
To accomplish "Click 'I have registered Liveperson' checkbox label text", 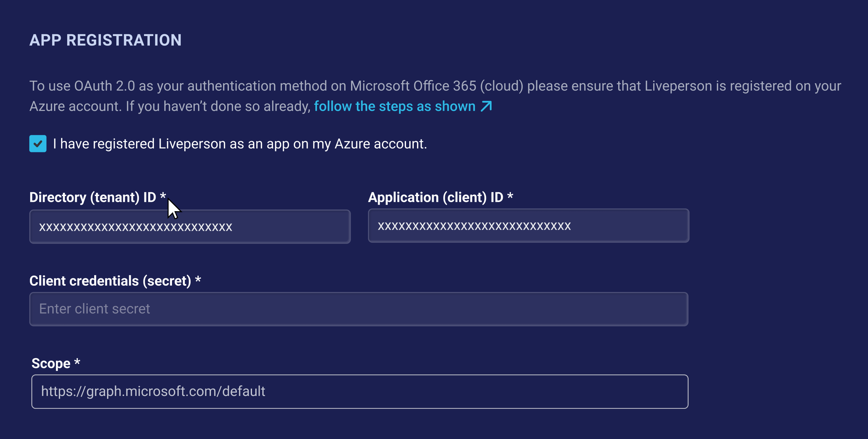I will [240, 144].
